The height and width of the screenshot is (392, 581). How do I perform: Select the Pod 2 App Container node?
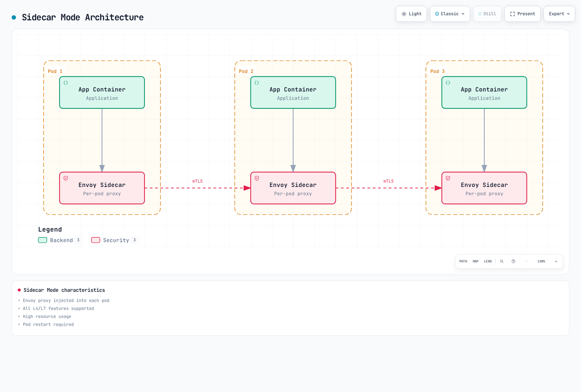(293, 93)
